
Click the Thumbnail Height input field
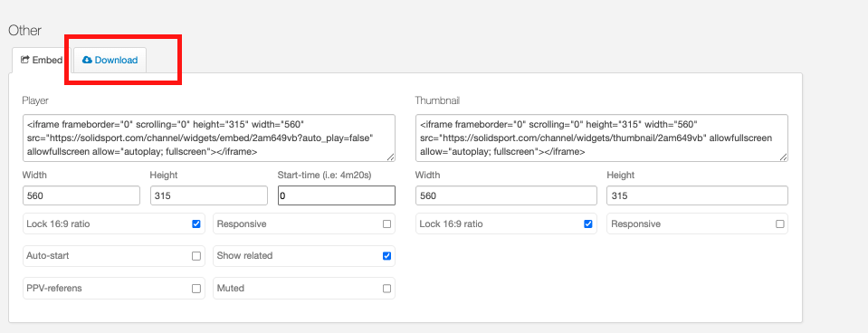[697, 195]
